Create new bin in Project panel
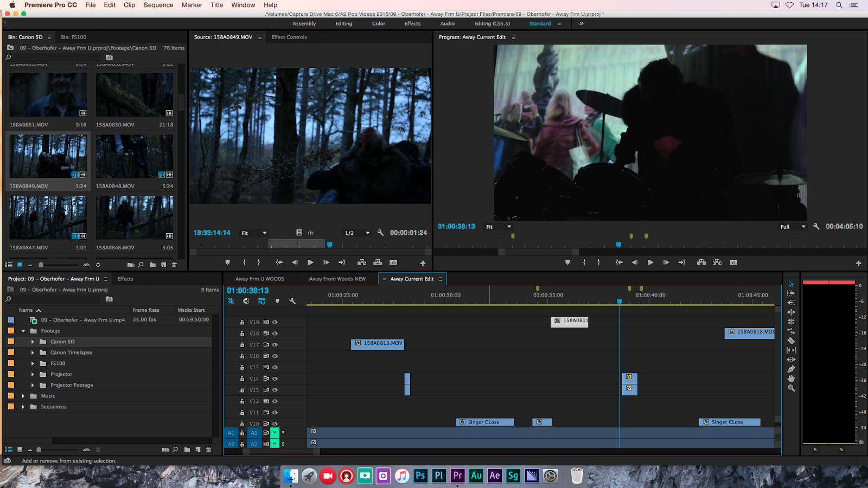Image resolution: width=868 pixels, height=488 pixels. (x=187, y=450)
